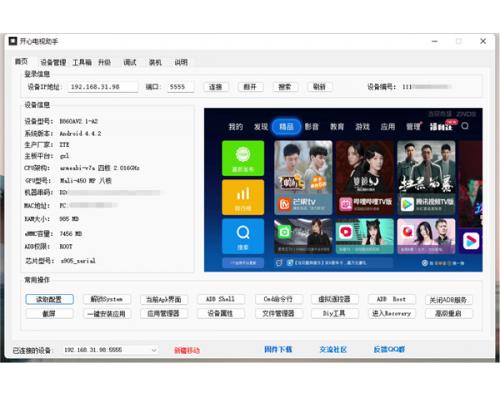Go to the 装机 tab
This screenshot has width=500, height=397.
point(155,62)
